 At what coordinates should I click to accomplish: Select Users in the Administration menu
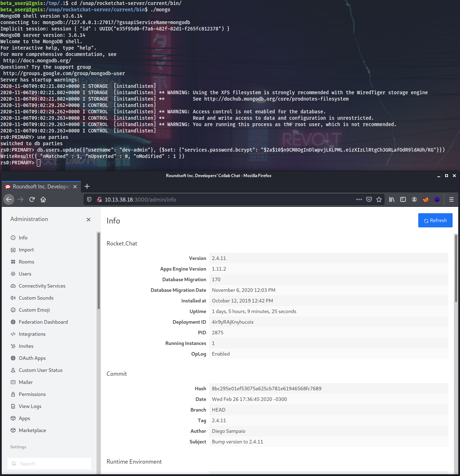(x=25, y=273)
